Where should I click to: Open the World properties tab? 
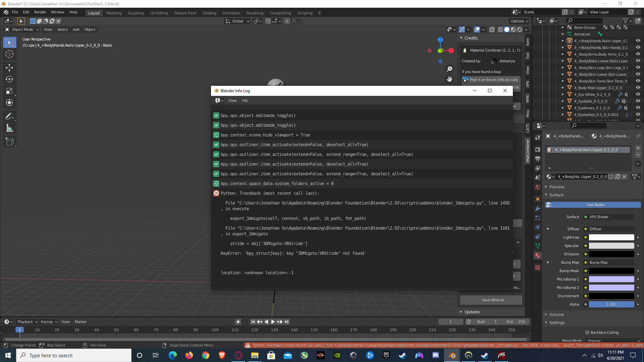pos(538,187)
